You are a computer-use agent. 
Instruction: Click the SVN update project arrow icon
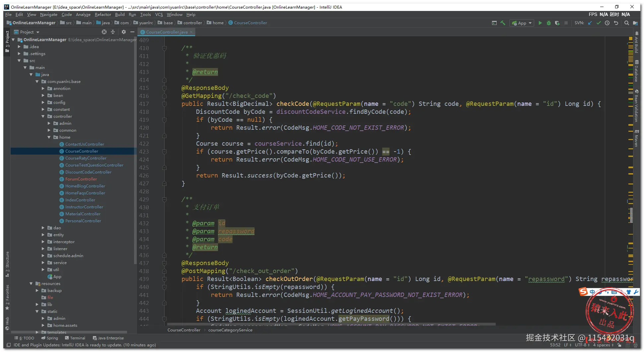[590, 23]
